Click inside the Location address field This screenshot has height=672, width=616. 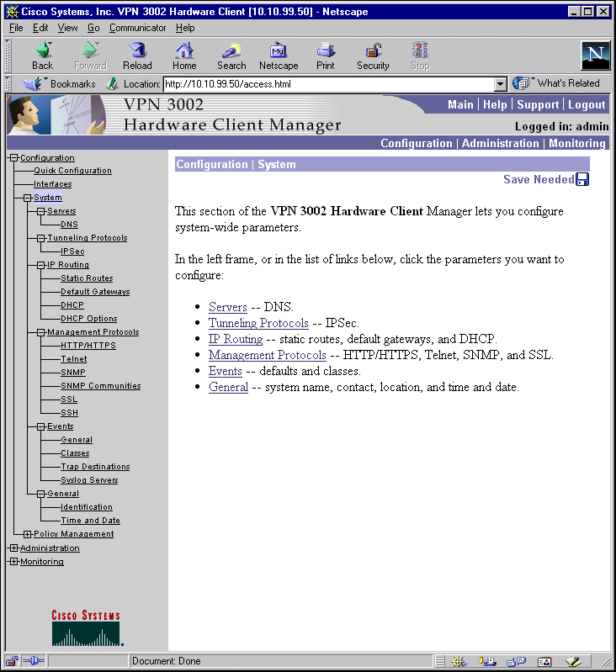click(327, 84)
